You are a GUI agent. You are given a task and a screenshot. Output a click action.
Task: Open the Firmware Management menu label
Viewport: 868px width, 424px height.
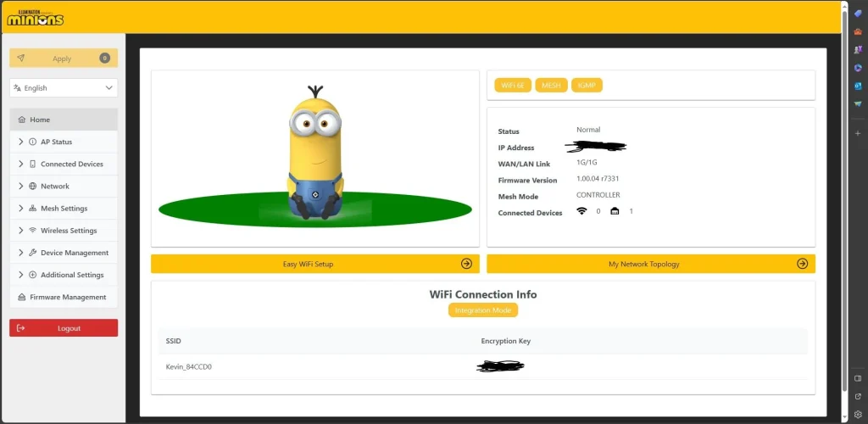tap(68, 298)
